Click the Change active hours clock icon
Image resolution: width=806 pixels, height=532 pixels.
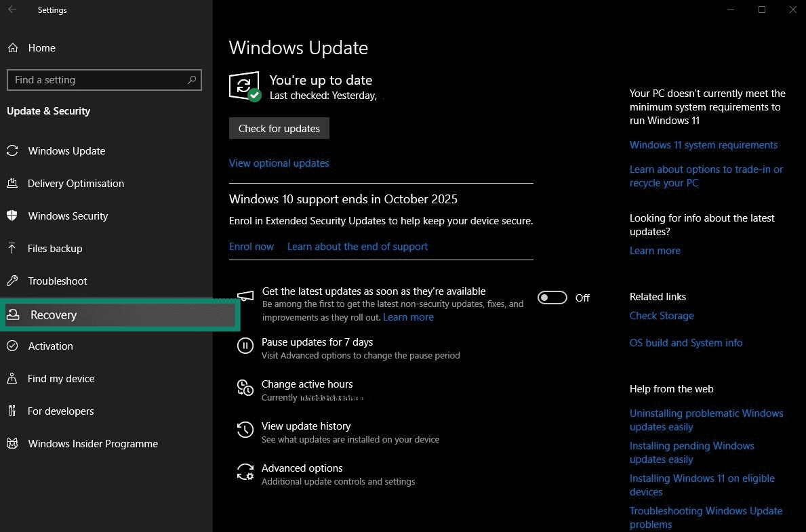[x=245, y=388]
